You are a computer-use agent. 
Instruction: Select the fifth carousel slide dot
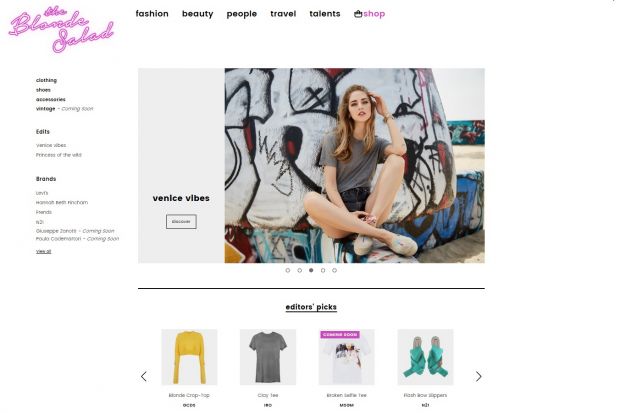pos(335,270)
